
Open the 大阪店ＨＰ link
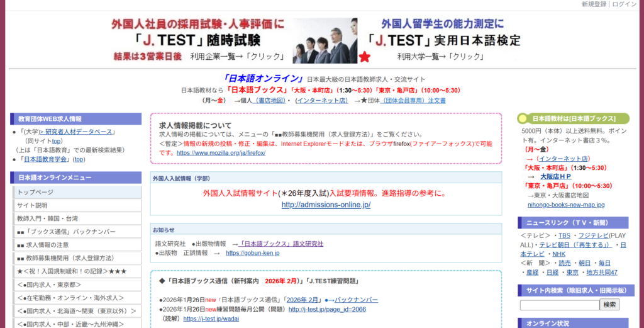tap(556, 176)
